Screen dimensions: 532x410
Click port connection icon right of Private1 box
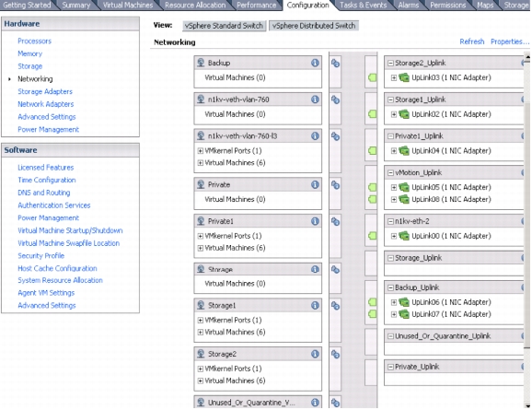[x=335, y=222]
